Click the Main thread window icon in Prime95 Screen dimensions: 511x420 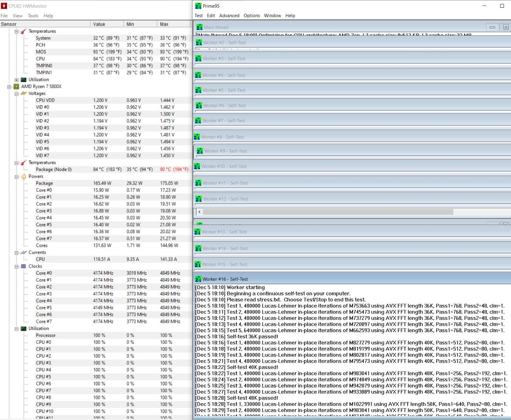pyautogui.click(x=200, y=27)
